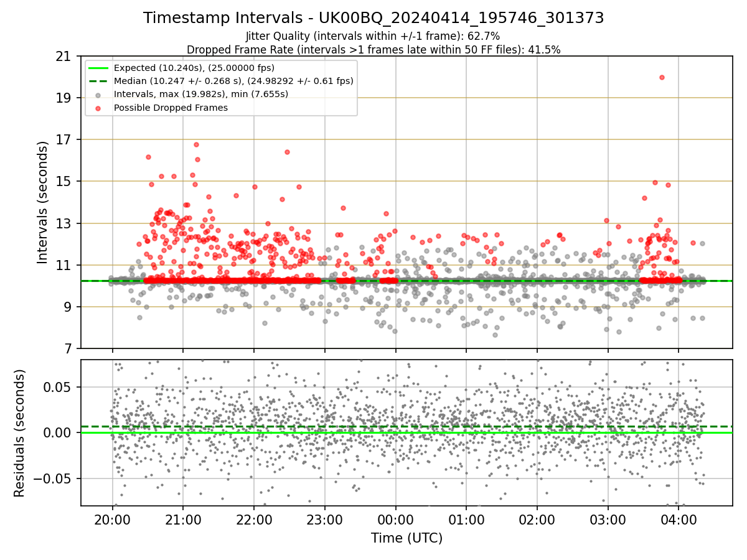Click the "23:00" time tick label
The height and width of the screenshot is (560, 747).
[324, 519]
